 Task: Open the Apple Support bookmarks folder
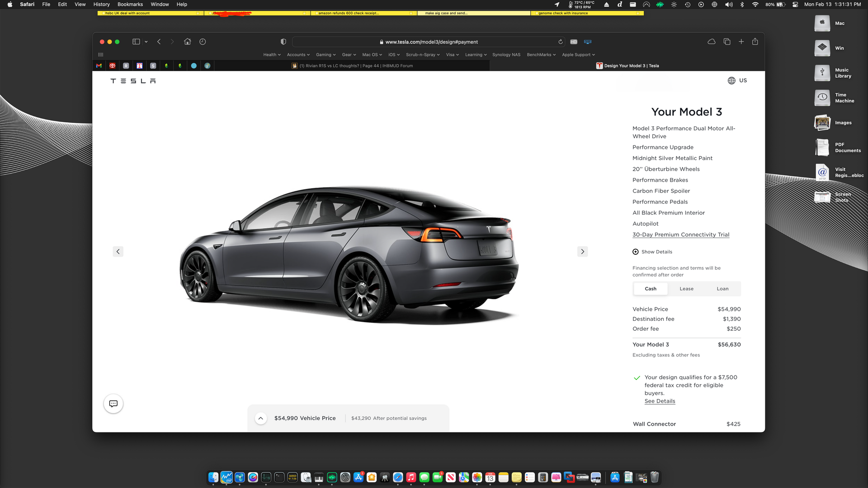(x=578, y=55)
